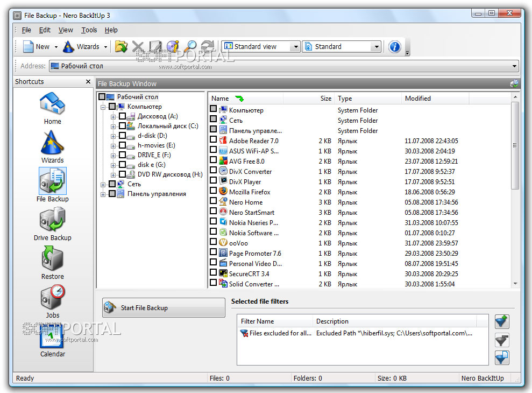Tick the Локальный диск (C:) tree checkbox
The image size is (532, 393).
pos(123,125)
